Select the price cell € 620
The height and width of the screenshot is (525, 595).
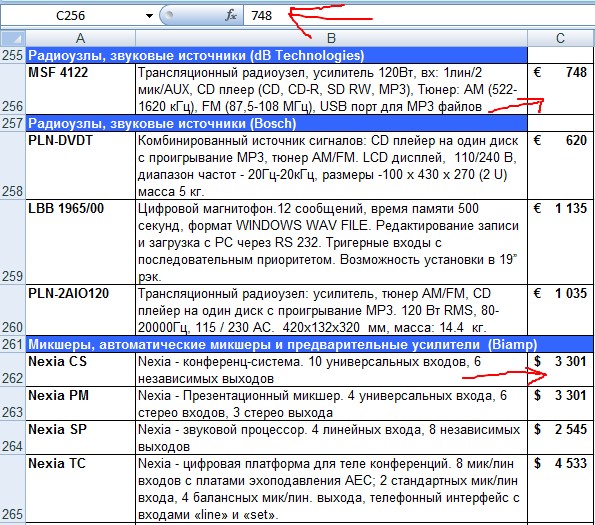pyautogui.click(x=560, y=166)
